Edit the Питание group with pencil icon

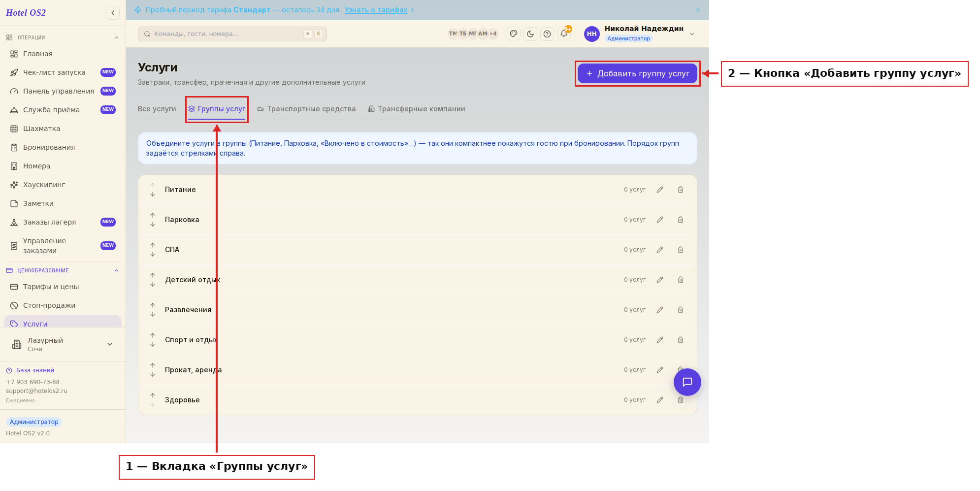pos(660,190)
